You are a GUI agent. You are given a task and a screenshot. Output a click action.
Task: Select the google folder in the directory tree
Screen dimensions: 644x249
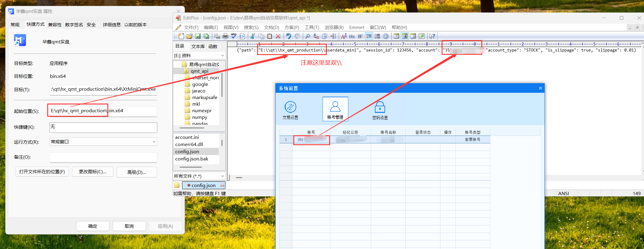(200, 84)
